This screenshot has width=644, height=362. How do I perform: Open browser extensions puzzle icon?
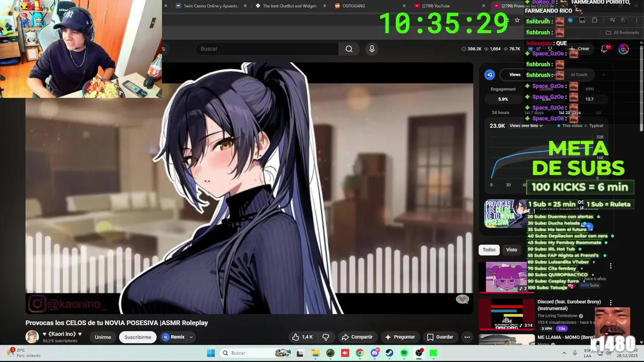coord(595,21)
